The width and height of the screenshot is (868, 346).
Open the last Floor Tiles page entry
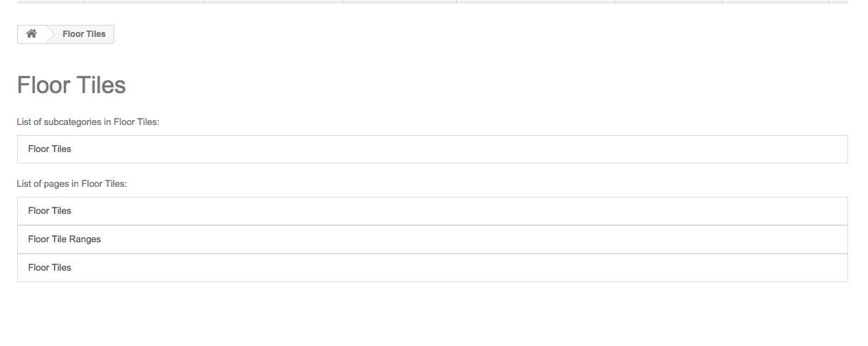click(x=50, y=268)
